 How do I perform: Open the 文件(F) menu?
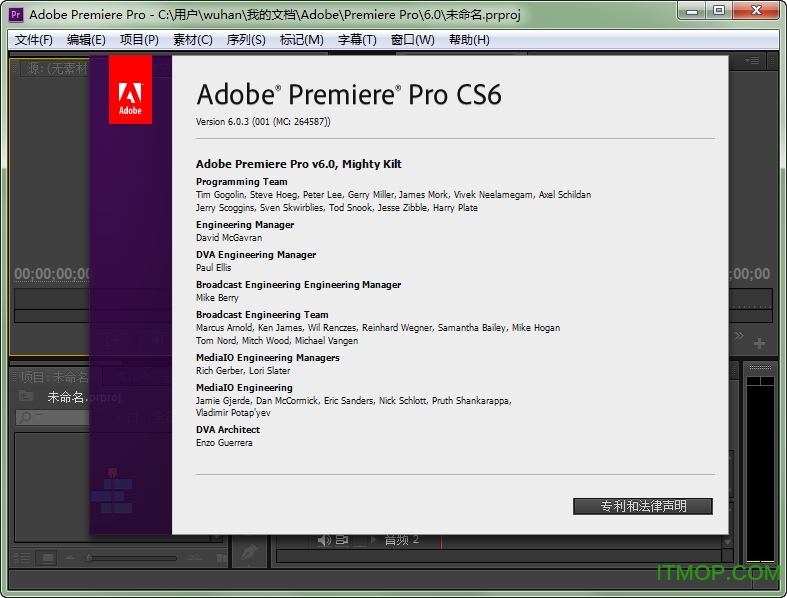(x=34, y=40)
